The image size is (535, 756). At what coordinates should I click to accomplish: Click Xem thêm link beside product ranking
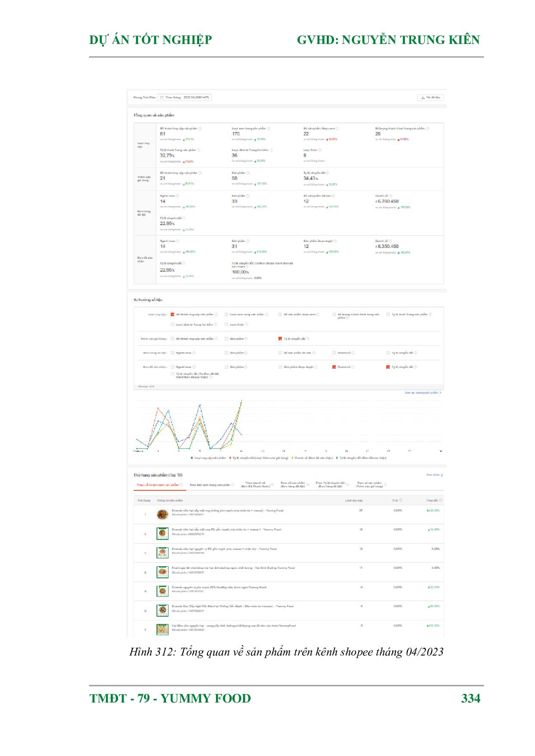[435, 475]
